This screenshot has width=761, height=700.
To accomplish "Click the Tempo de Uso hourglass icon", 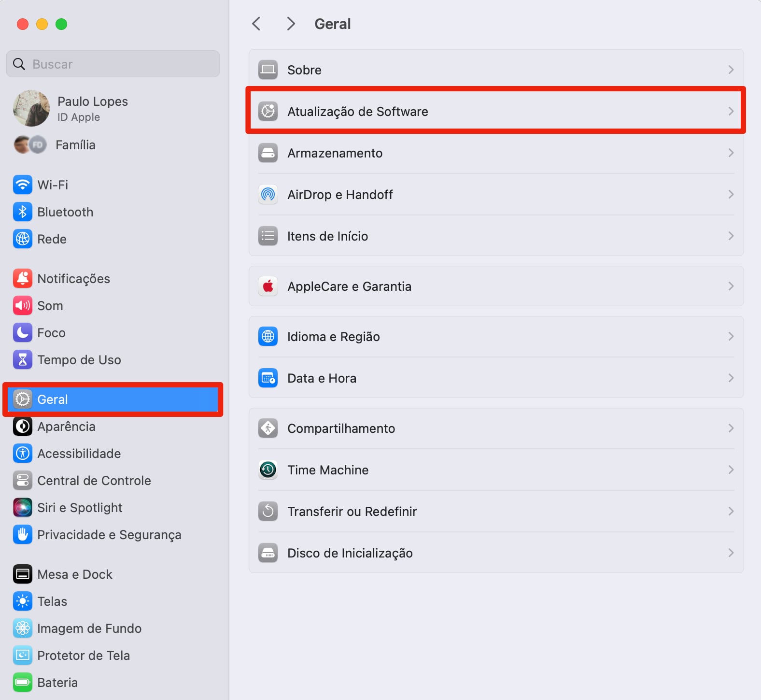I will 23,359.
